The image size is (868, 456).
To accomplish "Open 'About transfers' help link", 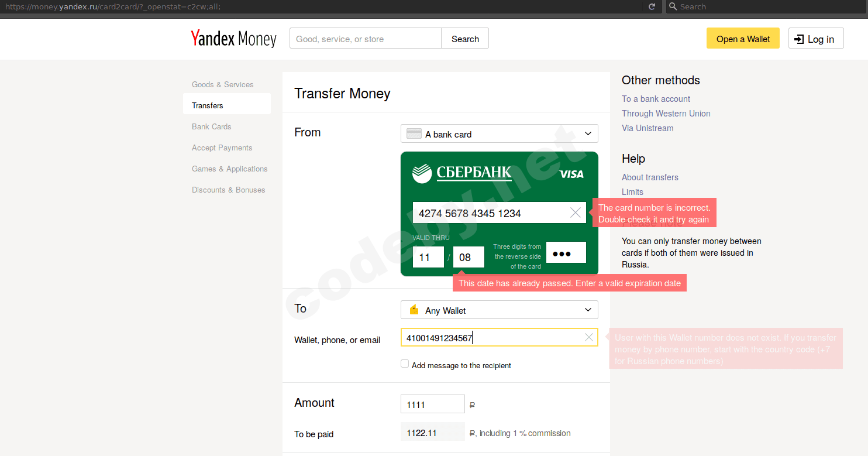I will tap(650, 177).
